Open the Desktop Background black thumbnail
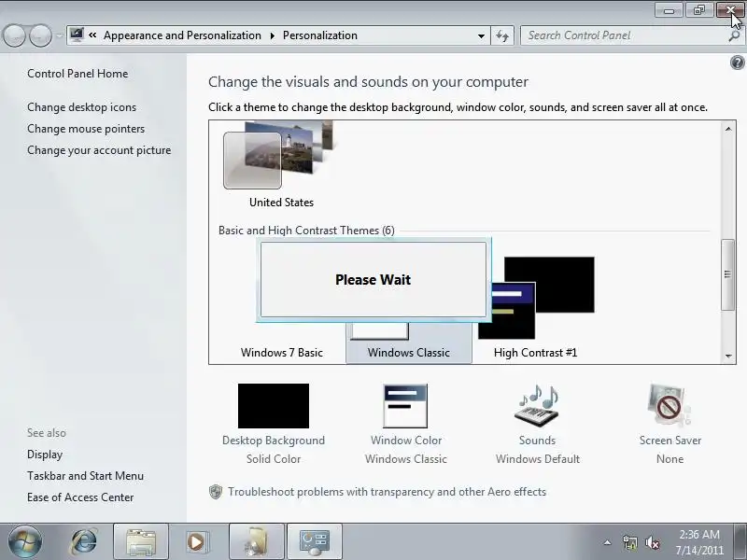Viewport: 747px width, 560px height. pos(274,406)
